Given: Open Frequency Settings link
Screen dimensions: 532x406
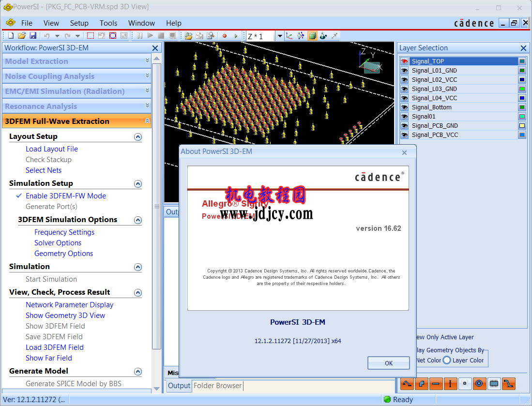Looking at the screenshot, I should click(x=64, y=232).
